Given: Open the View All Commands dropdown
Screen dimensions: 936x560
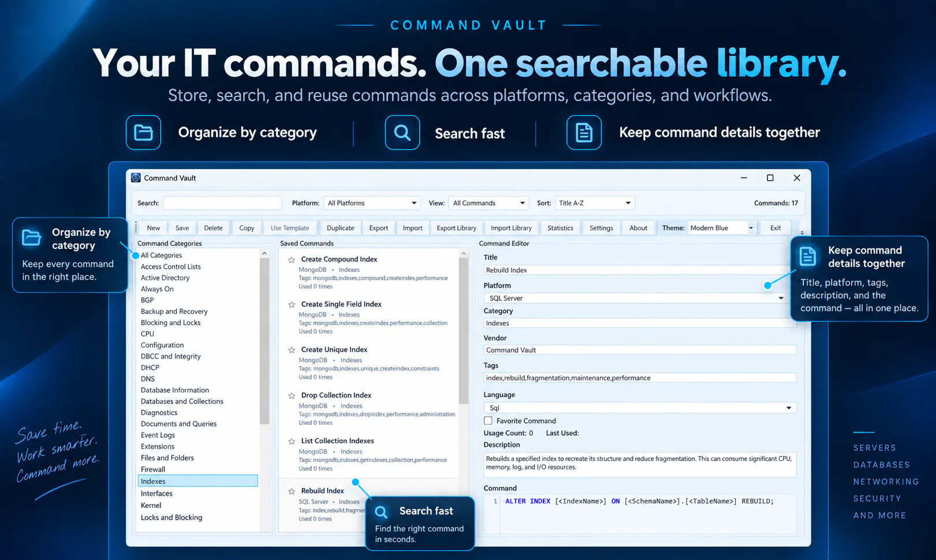Looking at the screenshot, I should (x=488, y=203).
